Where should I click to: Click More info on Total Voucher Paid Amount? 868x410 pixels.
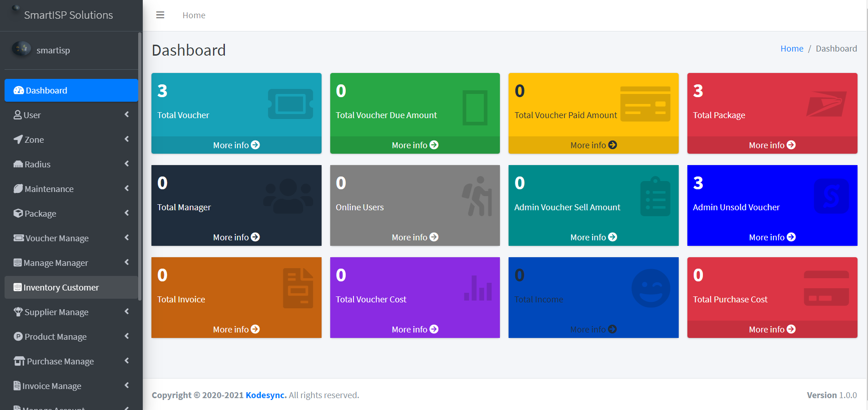(593, 145)
